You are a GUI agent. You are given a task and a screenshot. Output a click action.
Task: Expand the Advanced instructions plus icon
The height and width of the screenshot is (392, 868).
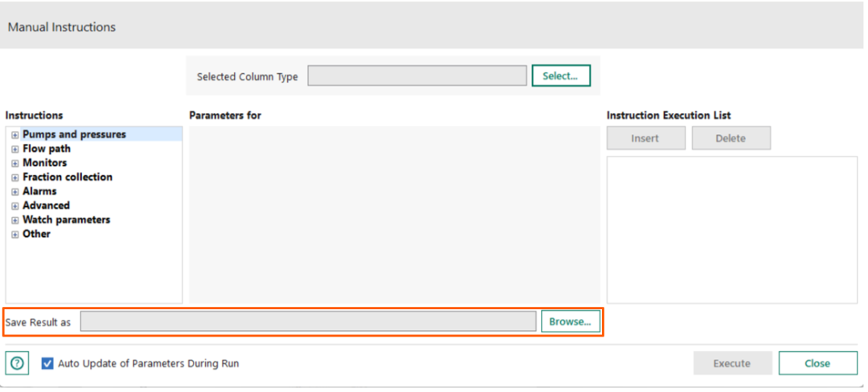14,206
